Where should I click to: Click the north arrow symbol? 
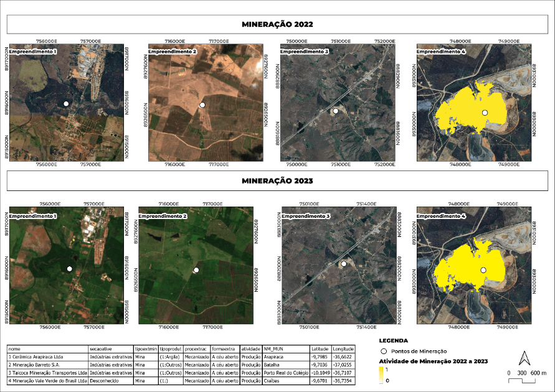(524, 358)
